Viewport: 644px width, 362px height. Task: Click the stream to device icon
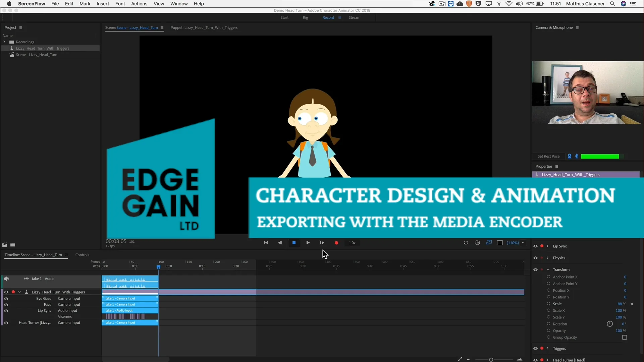(489, 243)
